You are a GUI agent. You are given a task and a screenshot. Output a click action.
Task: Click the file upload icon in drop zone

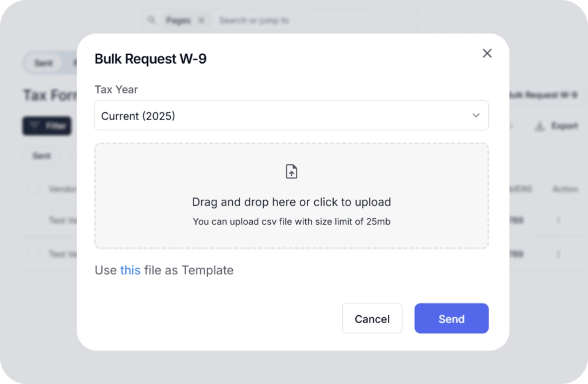291,171
